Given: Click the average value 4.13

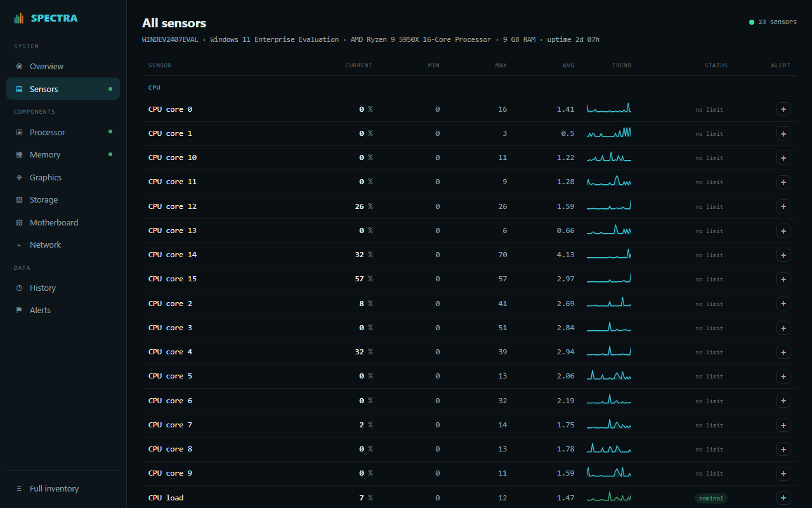Looking at the screenshot, I should [566, 255].
